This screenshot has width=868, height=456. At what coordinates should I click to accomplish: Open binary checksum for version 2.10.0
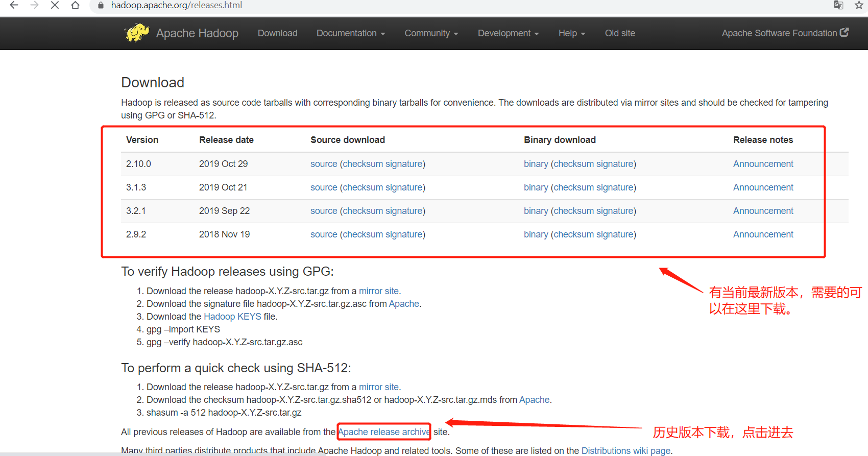pyautogui.click(x=574, y=164)
